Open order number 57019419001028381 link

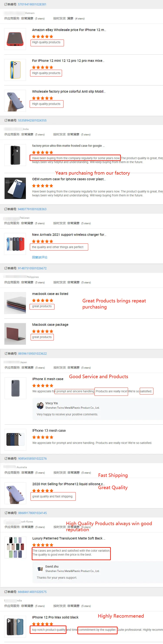[32, 5]
